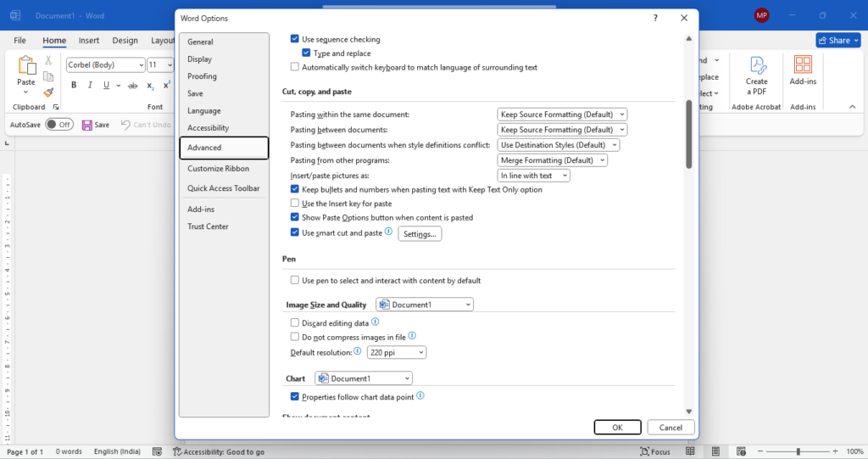Image resolution: width=868 pixels, height=459 pixels.
Task: Click the MP account avatar
Action: [x=762, y=15]
